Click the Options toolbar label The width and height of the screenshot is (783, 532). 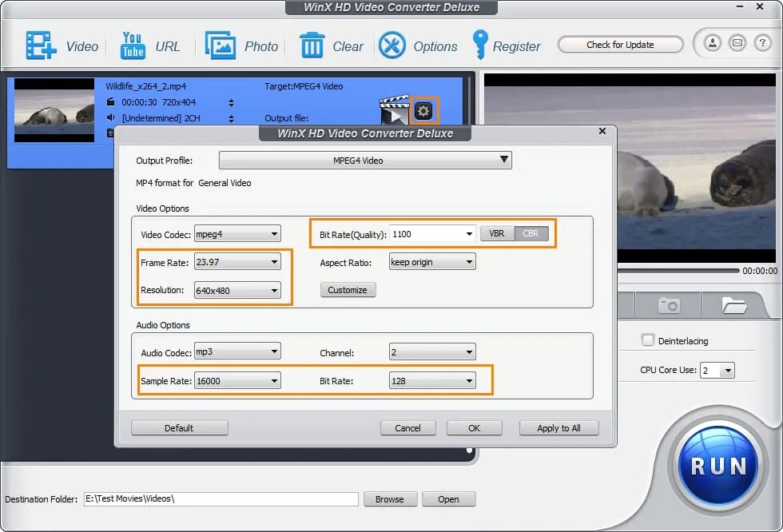click(x=435, y=46)
